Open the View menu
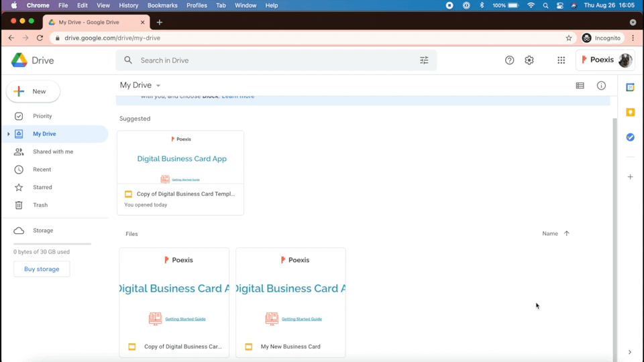 tap(103, 5)
